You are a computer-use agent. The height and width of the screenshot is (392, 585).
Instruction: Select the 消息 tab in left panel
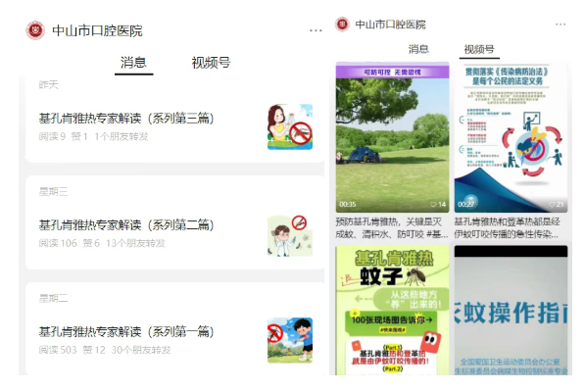pyautogui.click(x=133, y=63)
